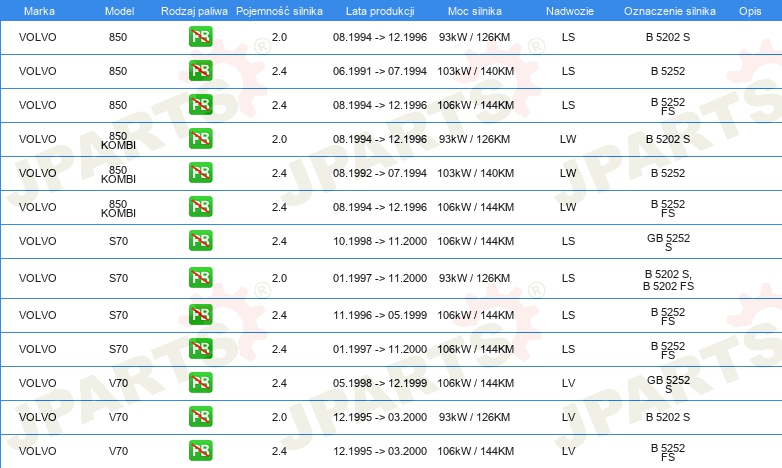Click the Model column header
This screenshot has width=782, height=468.
click(119, 11)
